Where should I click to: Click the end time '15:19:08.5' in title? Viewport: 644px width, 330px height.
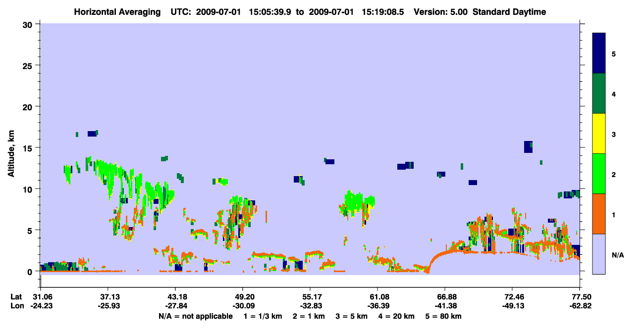point(383,12)
